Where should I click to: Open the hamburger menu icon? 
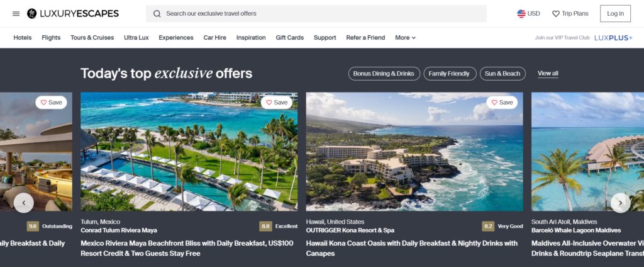16,14
